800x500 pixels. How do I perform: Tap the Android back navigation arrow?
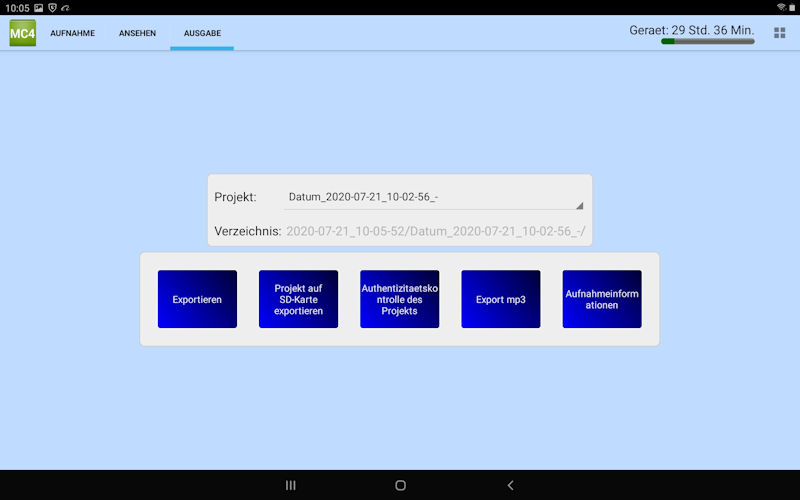point(510,485)
